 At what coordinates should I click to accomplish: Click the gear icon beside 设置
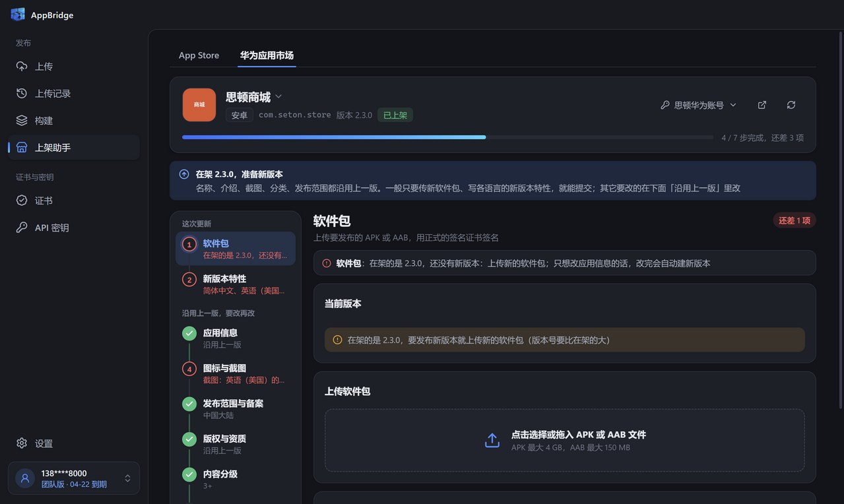click(x=22, y=443)
